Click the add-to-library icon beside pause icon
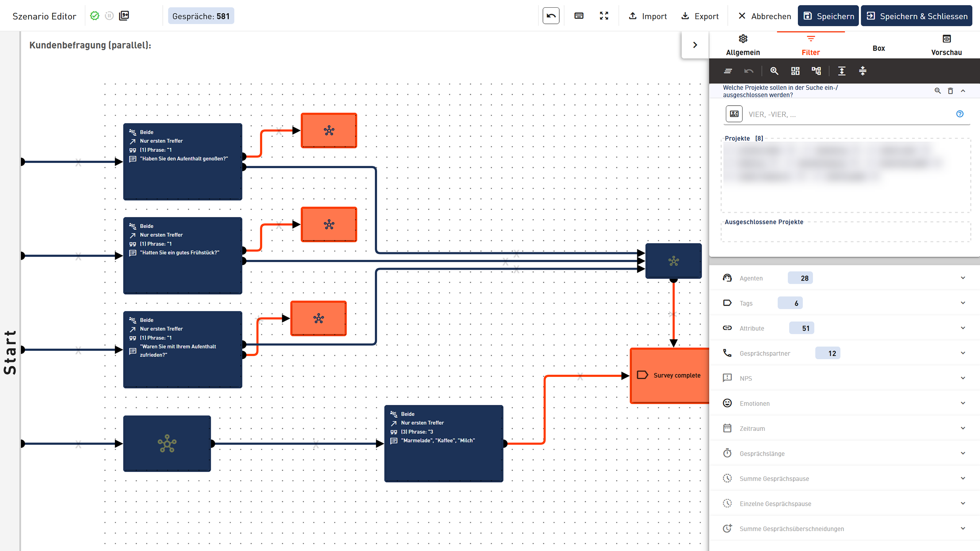Image resolution: width=980 pixels, height=551 pixels. point(124,16)
